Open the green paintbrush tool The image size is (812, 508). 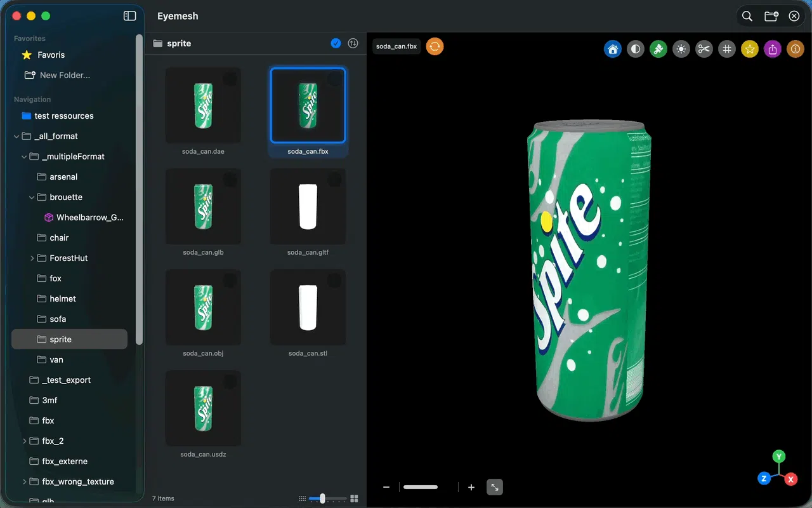658,49
